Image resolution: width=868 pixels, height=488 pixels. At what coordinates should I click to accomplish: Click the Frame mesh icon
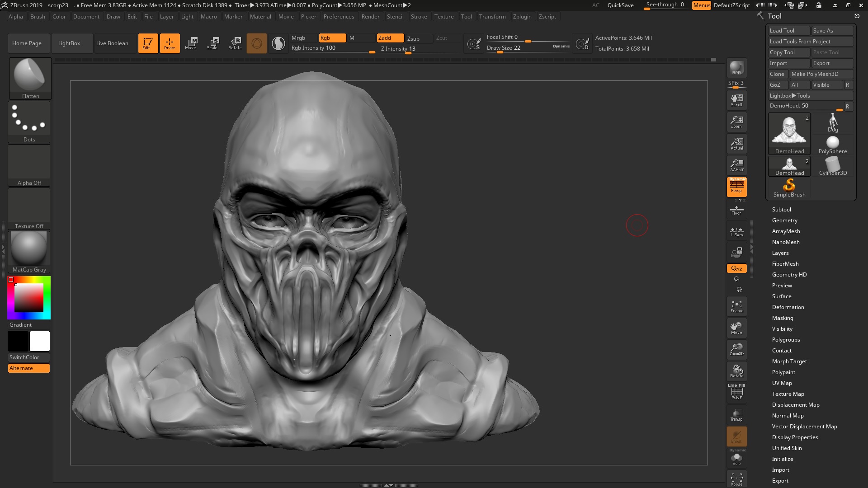click(736, 307)
